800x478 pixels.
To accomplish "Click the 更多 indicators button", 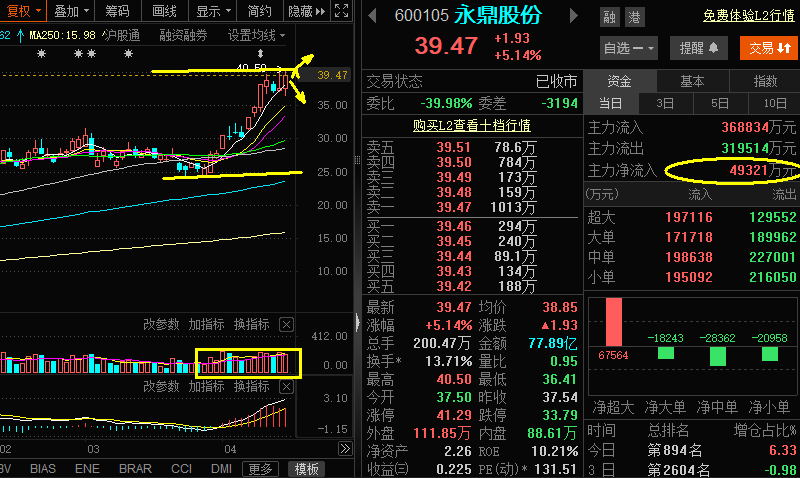I will point(261,469).
